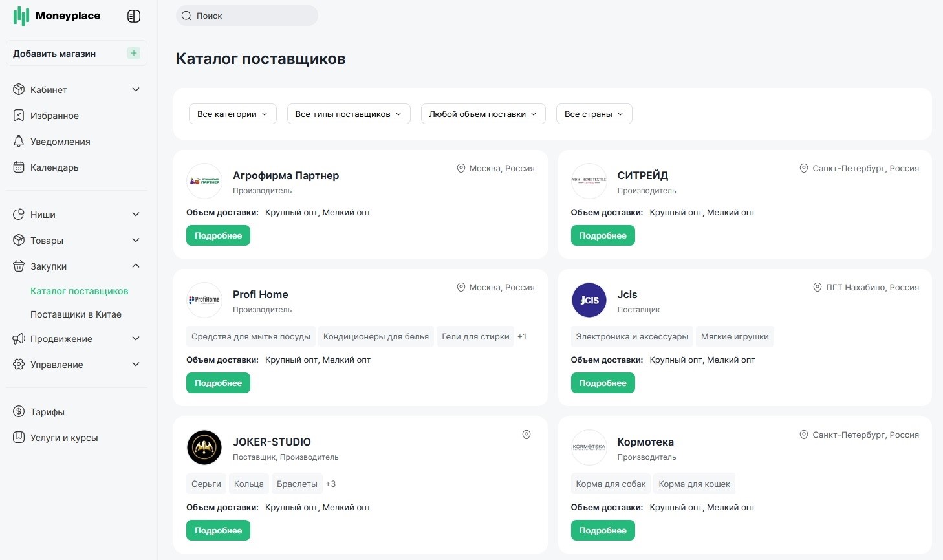Open the Profi Home supplier logo
Viewport: 943px width, 560px height.
[x=204, y=300]
